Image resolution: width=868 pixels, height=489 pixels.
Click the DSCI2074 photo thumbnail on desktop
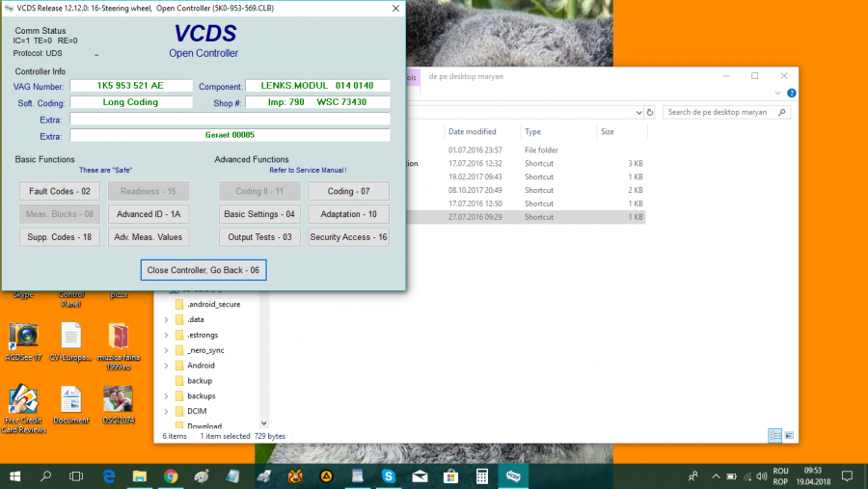[x=119, y=401]
